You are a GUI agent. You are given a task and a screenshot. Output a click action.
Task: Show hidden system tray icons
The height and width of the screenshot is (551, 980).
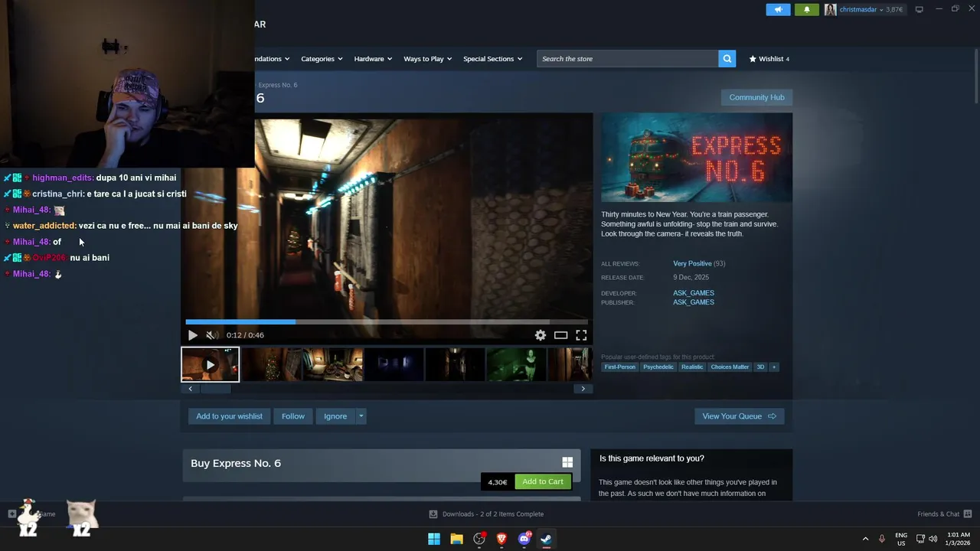click(865, 539)
